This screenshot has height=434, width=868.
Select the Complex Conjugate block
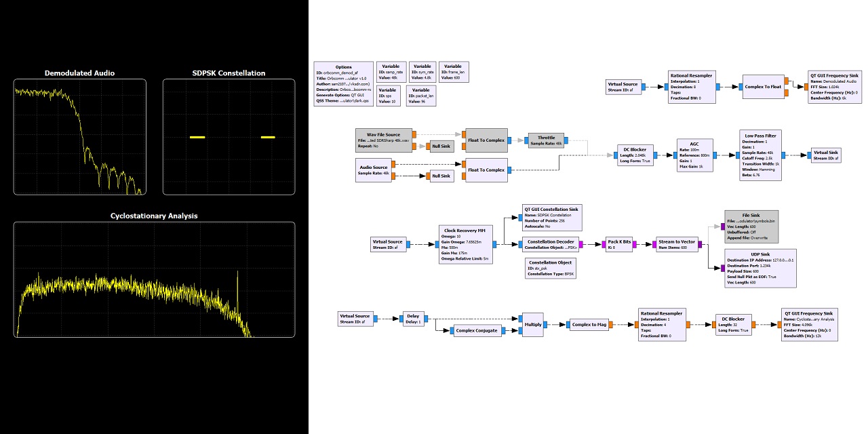tap(478, 331)
